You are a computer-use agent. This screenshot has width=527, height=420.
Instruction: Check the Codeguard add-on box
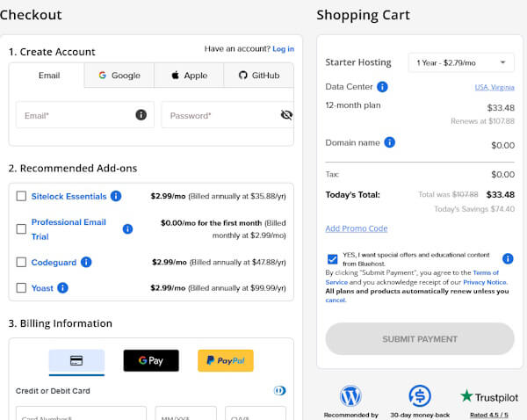(x=21, y=262)
